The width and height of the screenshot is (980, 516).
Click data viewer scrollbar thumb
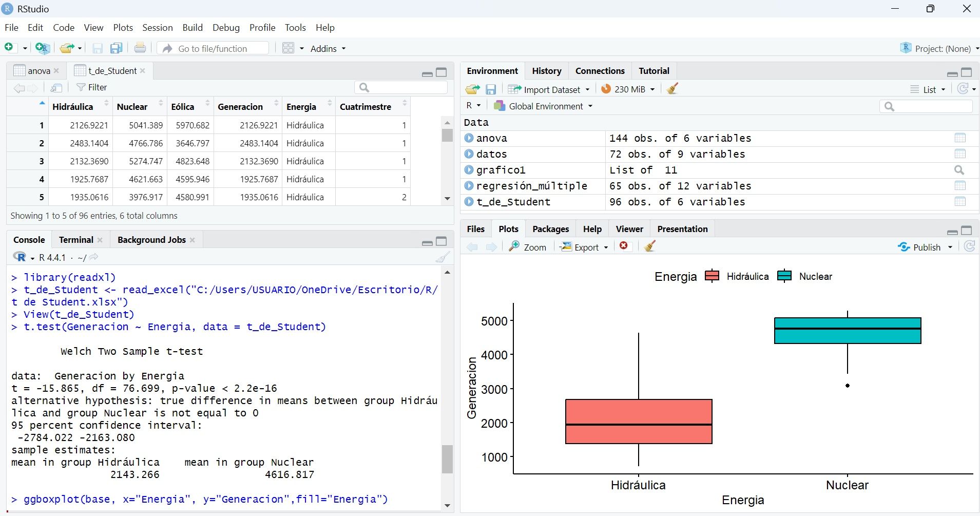(447, 135)
